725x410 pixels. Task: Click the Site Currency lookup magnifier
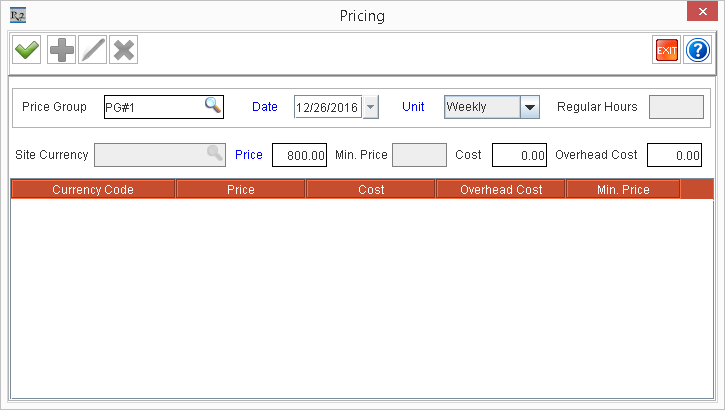click(x=215, y=154)
